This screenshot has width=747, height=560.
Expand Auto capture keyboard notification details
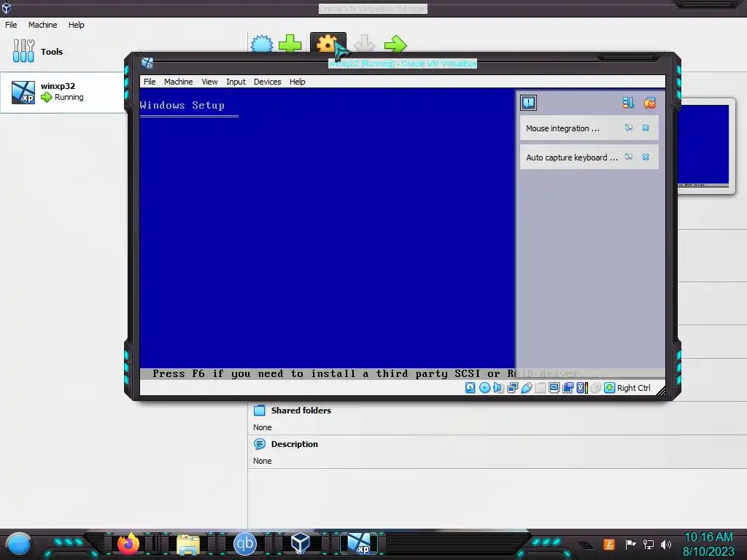tap(629, 157)
